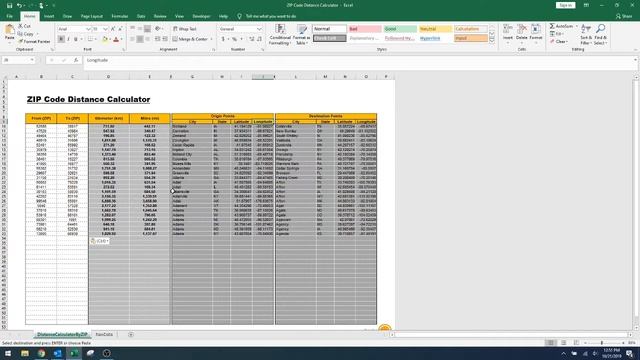Activate the Format Painter
Viewport: 640px width, 360px height.
(x=34, y=41)
